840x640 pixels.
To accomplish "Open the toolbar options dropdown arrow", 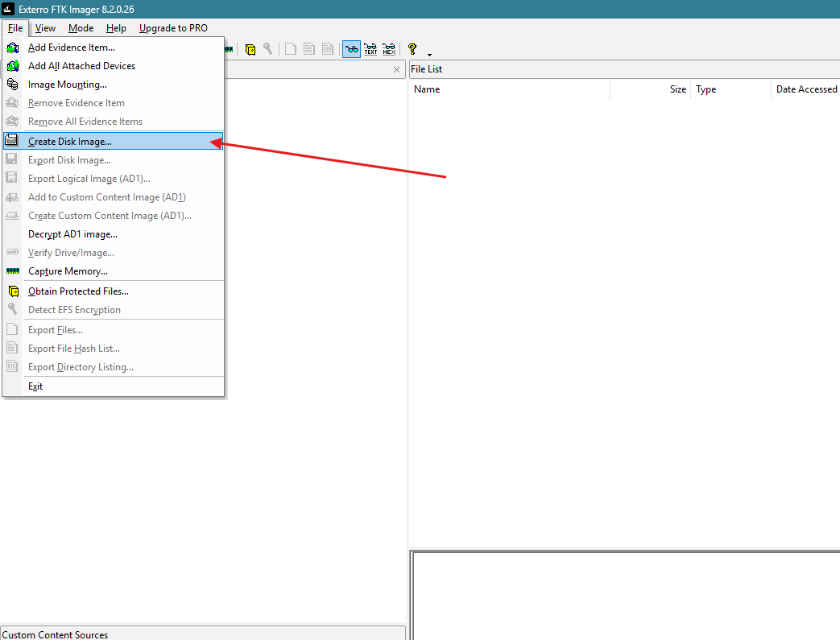I will [x=429, y=55].
